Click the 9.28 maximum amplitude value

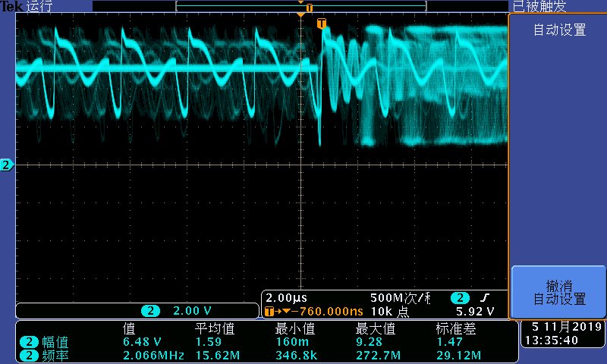coord(369,342)
